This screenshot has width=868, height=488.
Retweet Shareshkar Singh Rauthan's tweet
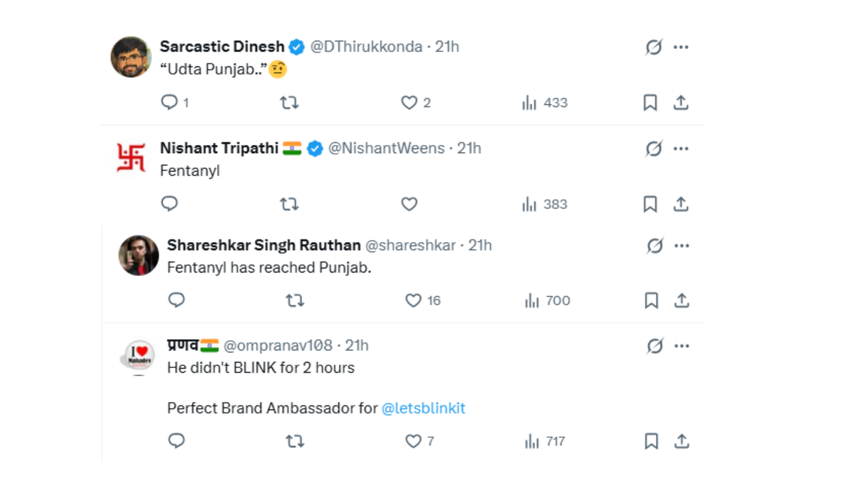tap(294, 300)
